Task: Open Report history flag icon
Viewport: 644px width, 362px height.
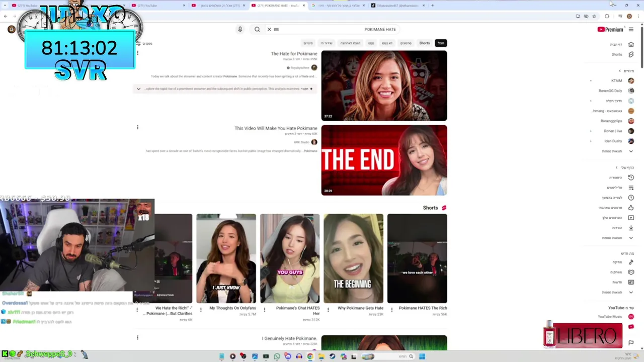Action: 631,343
